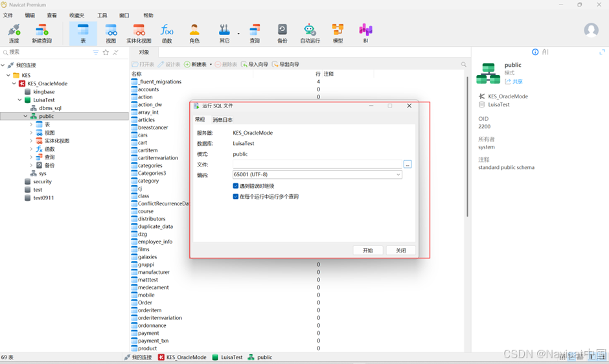Open the Role toolbar icon
Viewport: 609px width, 364px height.
coord(194,34)
